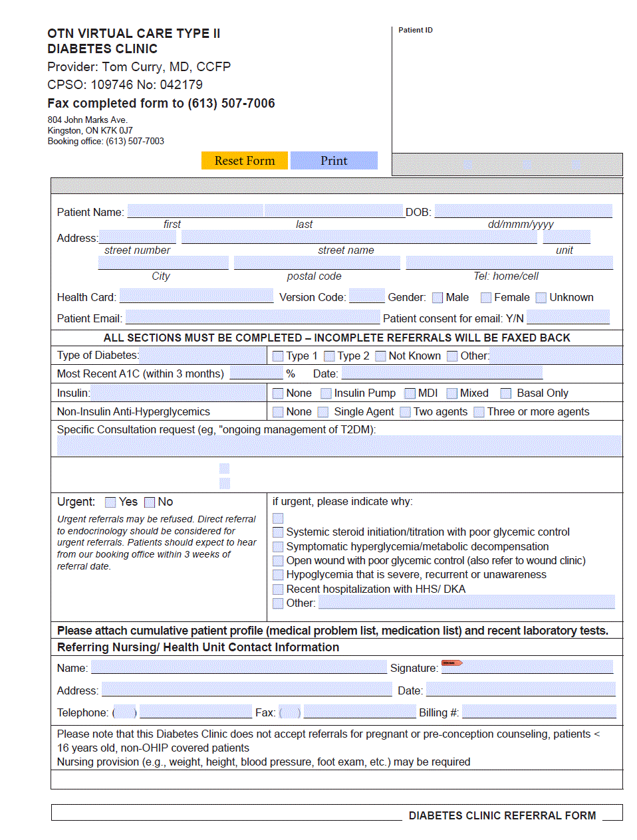Click the Reset Form button
This screenshot has width=637, height=840.
(x=245, y=160)
